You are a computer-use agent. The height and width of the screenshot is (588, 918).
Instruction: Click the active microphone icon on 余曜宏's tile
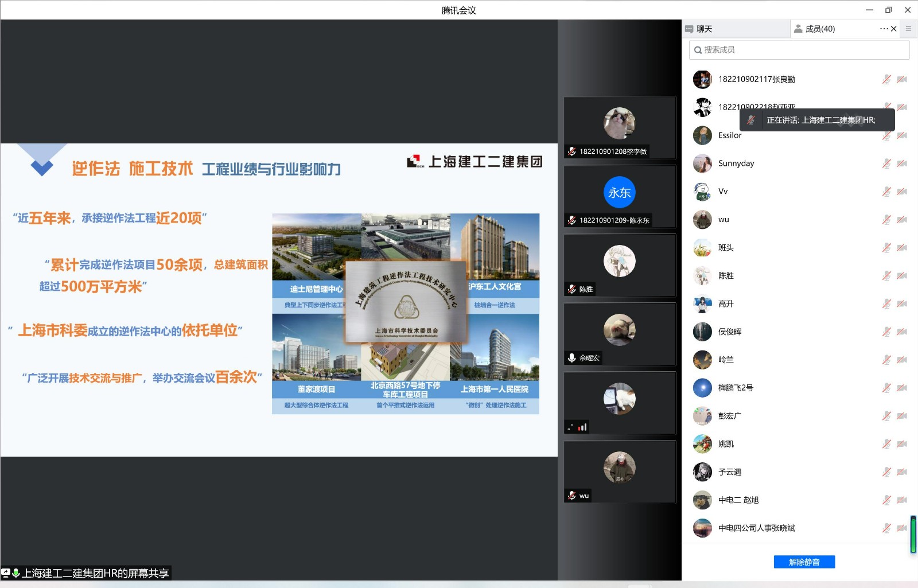[x=571, y=358]
